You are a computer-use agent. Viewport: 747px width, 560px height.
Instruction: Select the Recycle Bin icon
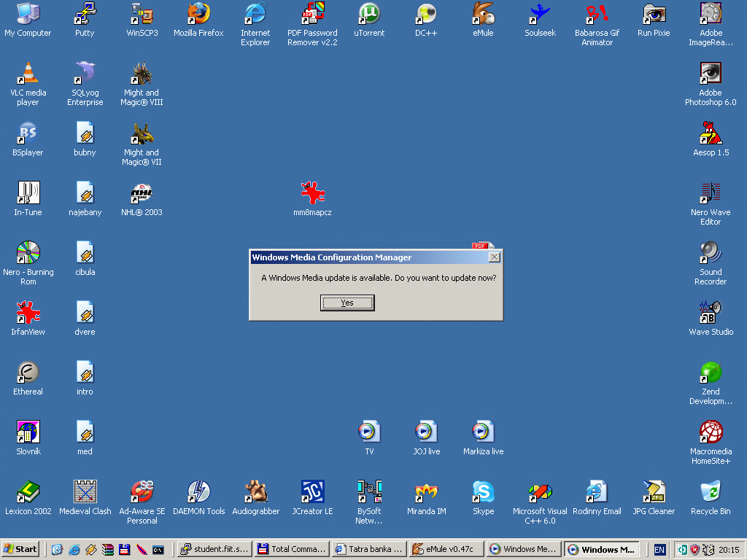[x=711, y=493]
